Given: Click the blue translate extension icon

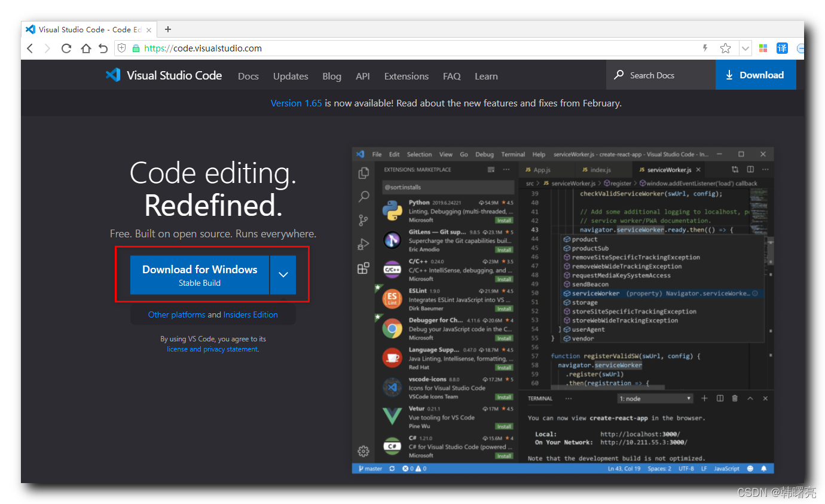Looking at the screenshot, I should pos(782,48).
